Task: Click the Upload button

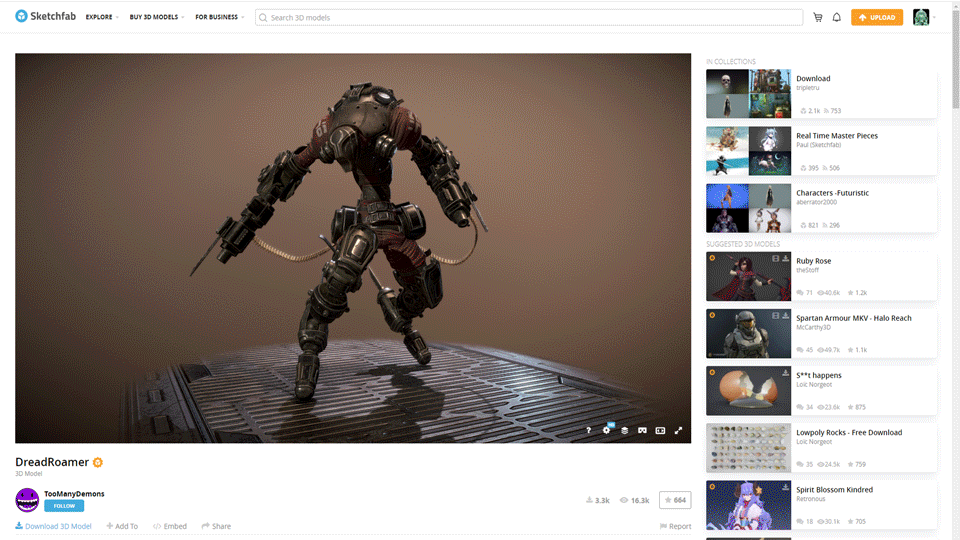Action: coord(877,17)
